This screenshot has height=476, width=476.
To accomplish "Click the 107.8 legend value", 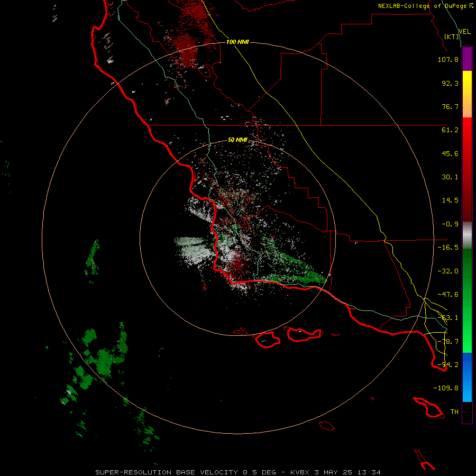I will click(x=448, y=60).
